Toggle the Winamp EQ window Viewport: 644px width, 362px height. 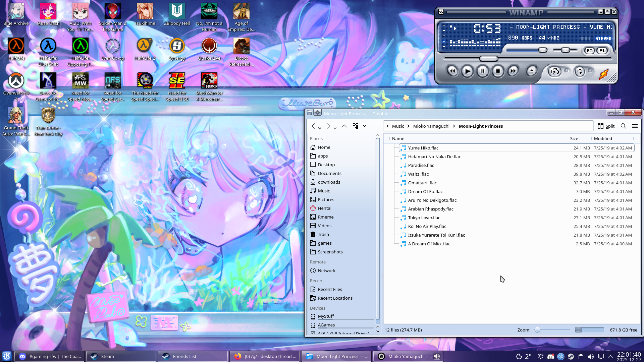pyautogui.click(x=589, y=51)
